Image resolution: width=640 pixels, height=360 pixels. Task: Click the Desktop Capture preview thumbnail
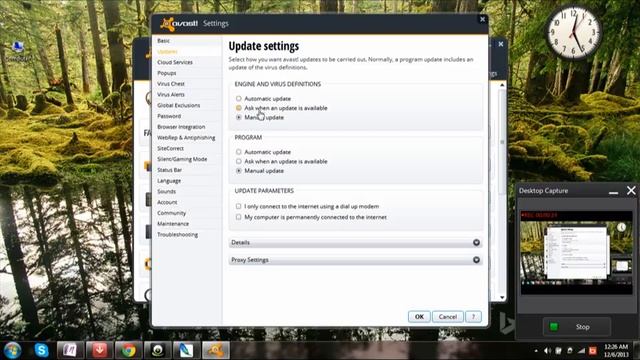pyautogui.click(x=576, y=253)
